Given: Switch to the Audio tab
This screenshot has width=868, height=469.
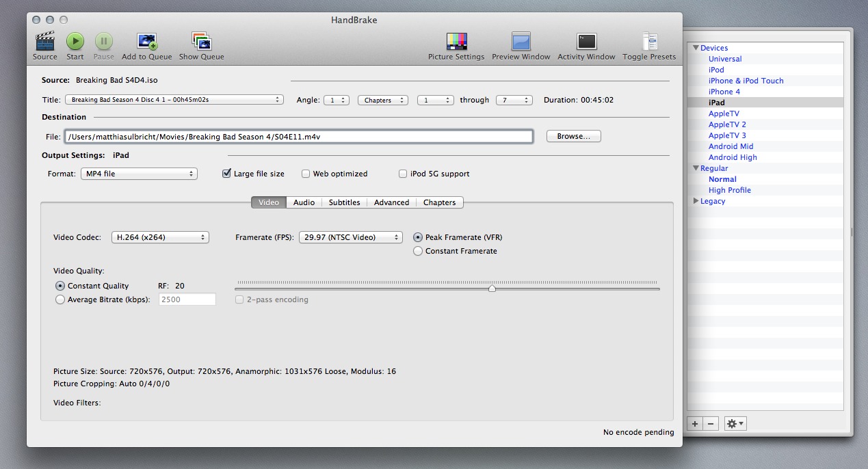Looking at the screenshot, I should coord(304,202).
